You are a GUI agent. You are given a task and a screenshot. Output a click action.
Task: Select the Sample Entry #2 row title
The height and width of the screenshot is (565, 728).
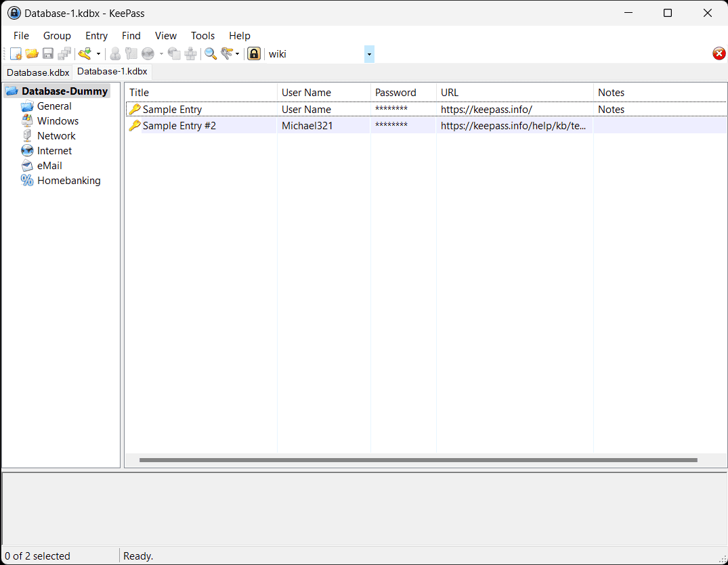point(179,126)
